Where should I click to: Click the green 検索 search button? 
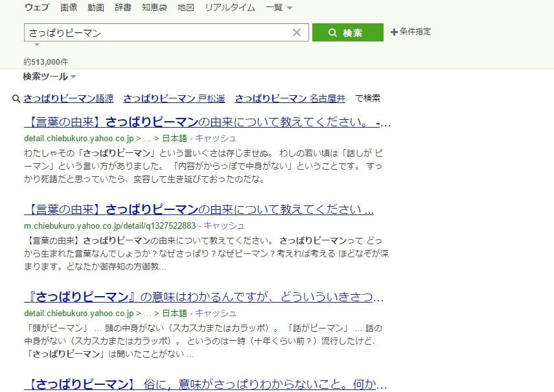[348, 32]
